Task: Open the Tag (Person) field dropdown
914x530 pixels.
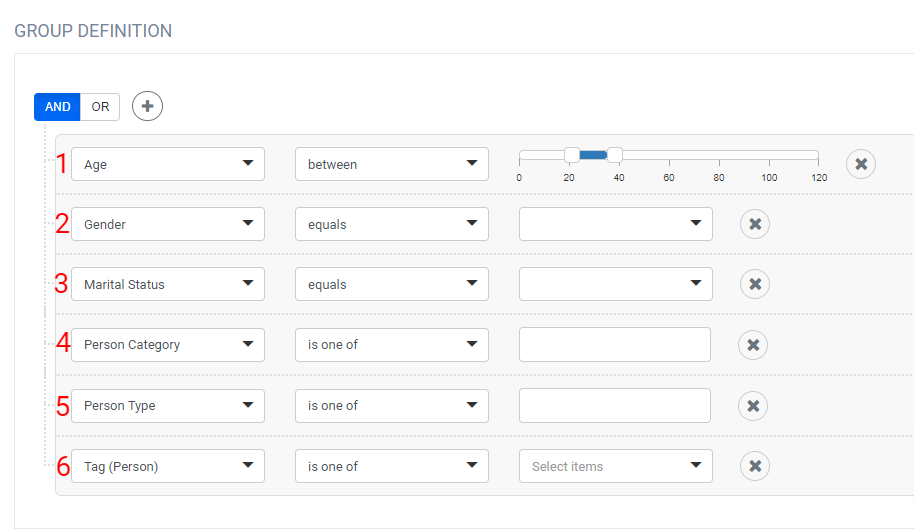Action: pyautogui.click(x=168, y=466)
